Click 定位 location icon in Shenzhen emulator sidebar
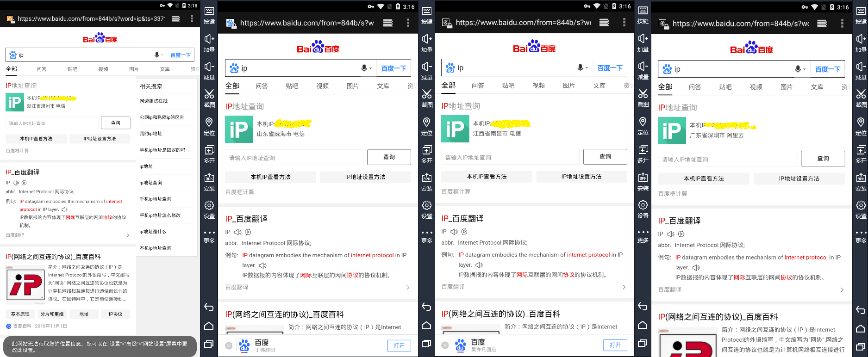Screen dimensions: 868x357 coord(861,122)
